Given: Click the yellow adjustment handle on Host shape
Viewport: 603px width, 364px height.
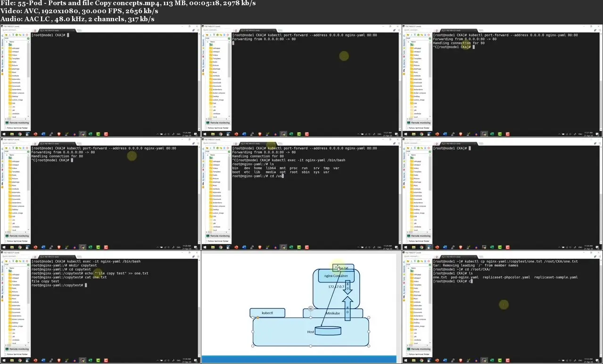Looking at the screenshot, I should point(258,317).
